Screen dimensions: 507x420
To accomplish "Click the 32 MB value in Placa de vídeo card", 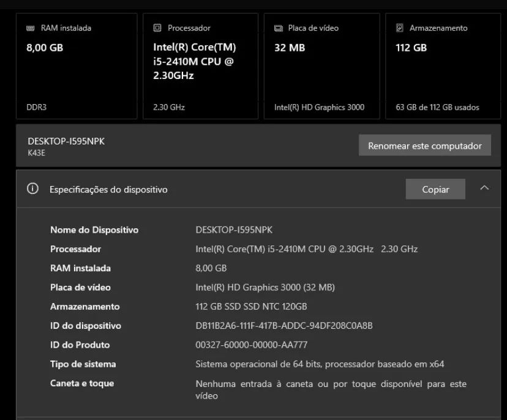I will coord(290,48).
